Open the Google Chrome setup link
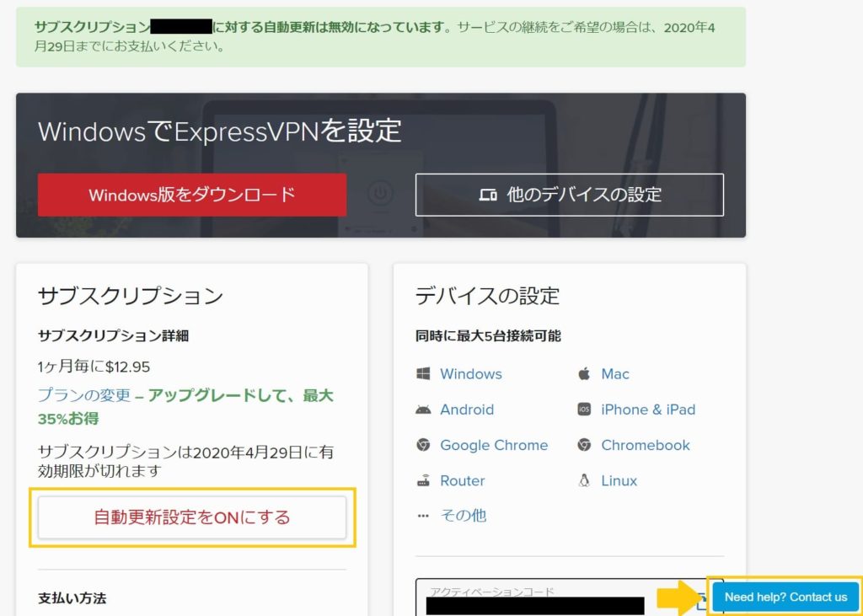 tap(494, 445)
